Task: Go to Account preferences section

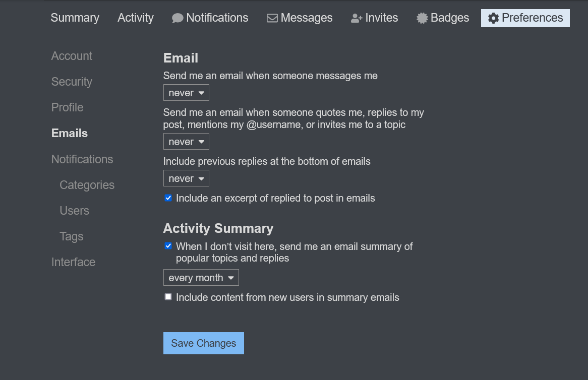Action: [x=72, y=56]
